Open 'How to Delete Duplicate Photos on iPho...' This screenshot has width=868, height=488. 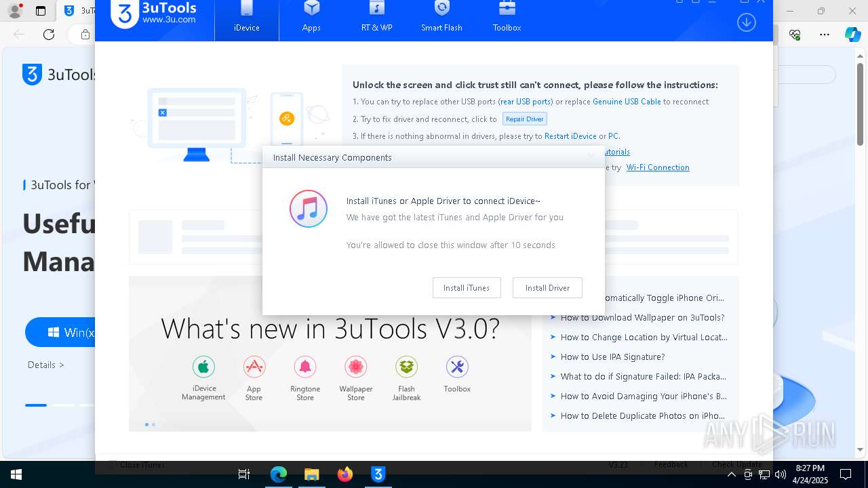click(642, 415)
